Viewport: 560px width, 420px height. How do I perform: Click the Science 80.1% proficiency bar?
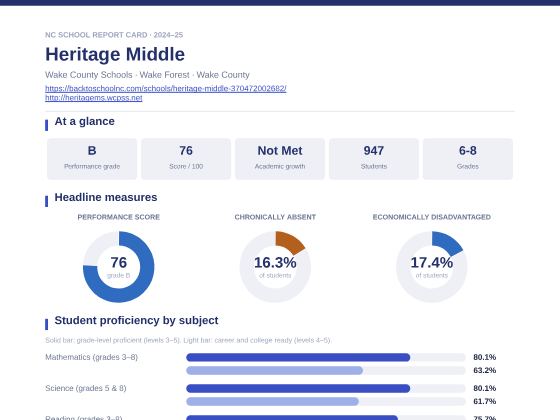[326, 388]
